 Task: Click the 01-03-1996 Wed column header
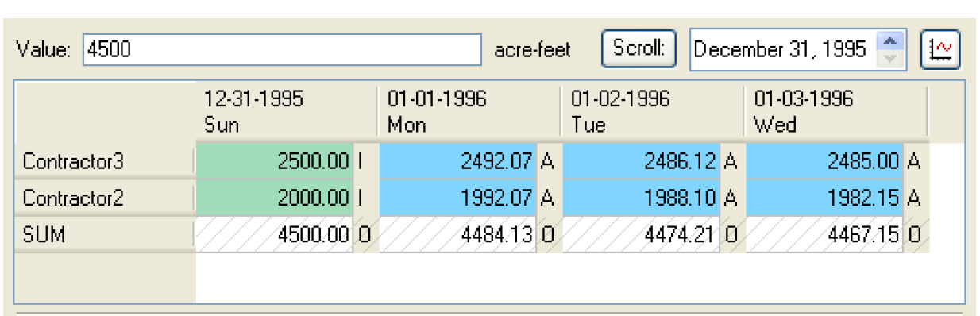pyautogui.click(x=836, y=111)
